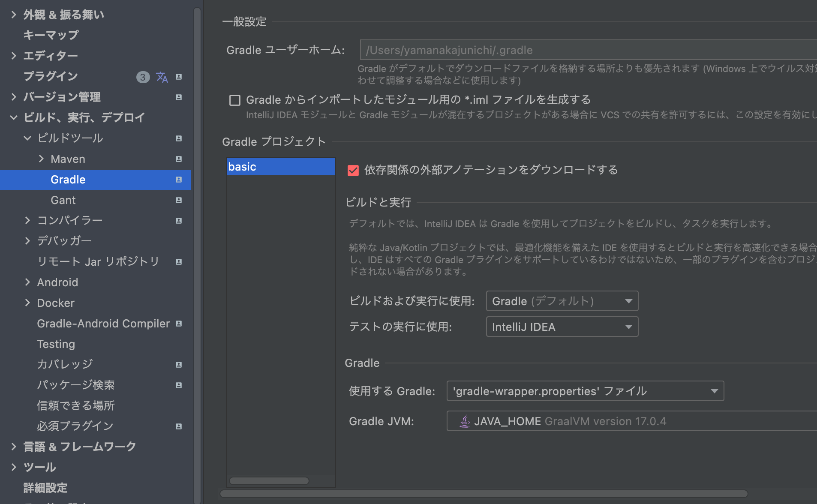Viewport: 817px width, 504px height.
Task: Click the translate icon beside プラグイン
Action: pos(162,77)
